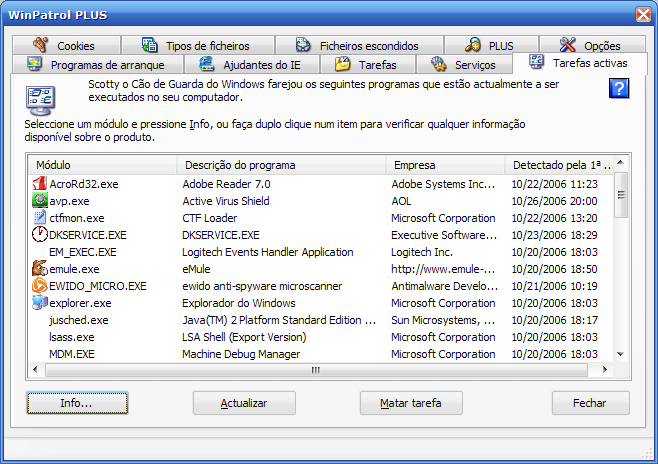Screen dimensions: 658x464
Task: Click the DKSERVICE.EXE clock icon
Action: coord(39,234)
